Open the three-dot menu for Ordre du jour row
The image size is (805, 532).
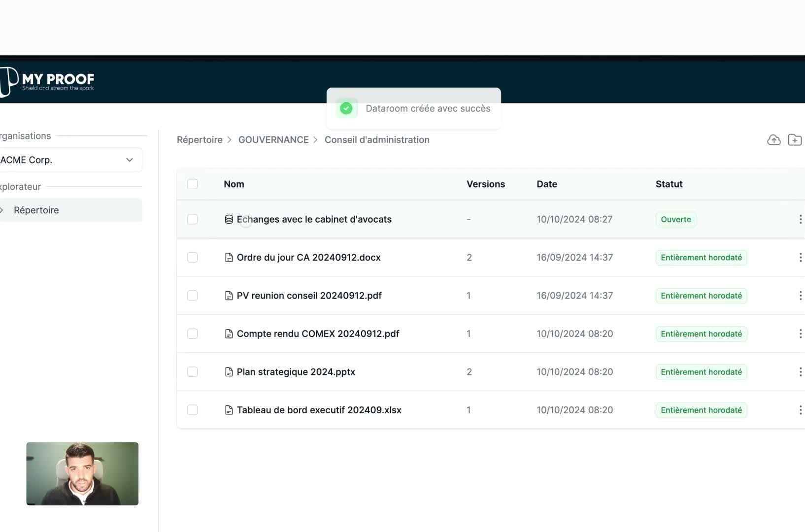point(800,257)
